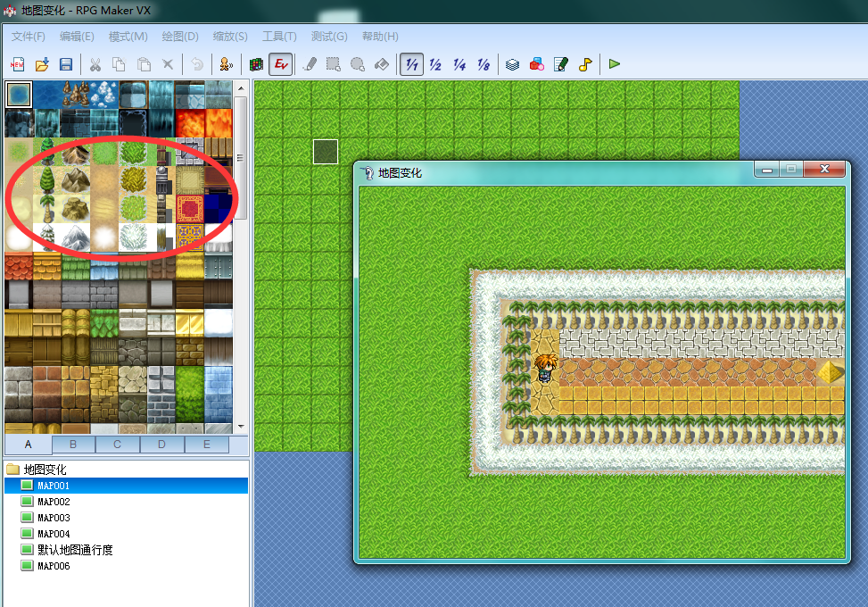Pick the selected ocean water tile
868x607 pixels.
(19, 94)
